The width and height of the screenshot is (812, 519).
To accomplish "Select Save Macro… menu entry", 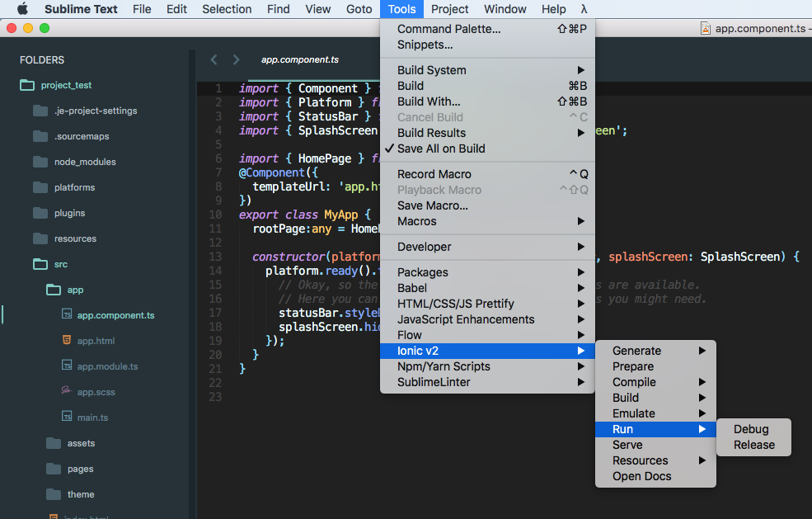I will 487,205.
